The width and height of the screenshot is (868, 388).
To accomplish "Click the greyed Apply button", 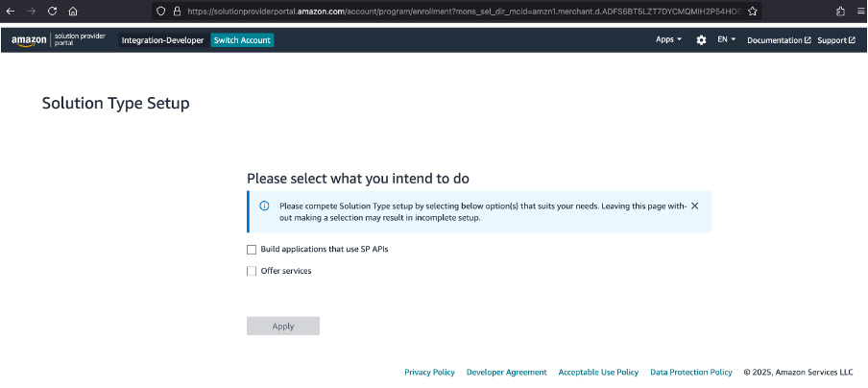I will 283,326.
